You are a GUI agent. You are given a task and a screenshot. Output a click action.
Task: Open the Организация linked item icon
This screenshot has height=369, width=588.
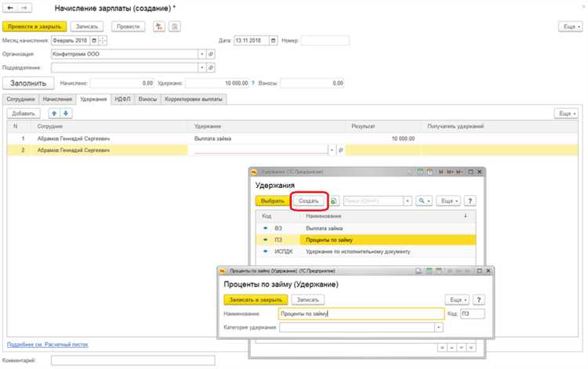point(210,54)
